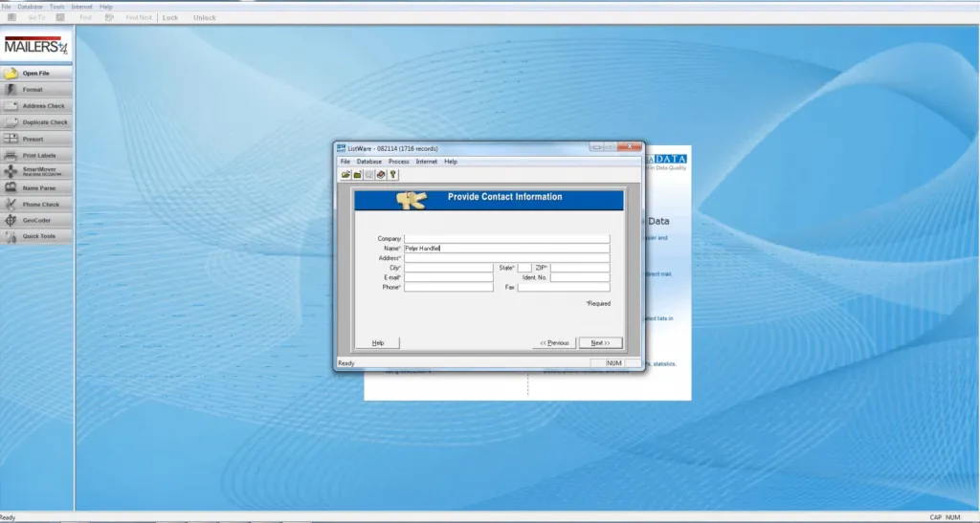This screenshot has height=523, width=980.
Task: Click the Address input field
Action: click(x=507, y=258)
